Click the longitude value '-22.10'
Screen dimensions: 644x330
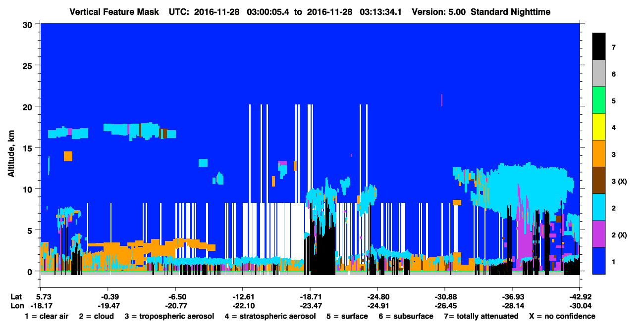pyautogui.click(x=242, y=305)
